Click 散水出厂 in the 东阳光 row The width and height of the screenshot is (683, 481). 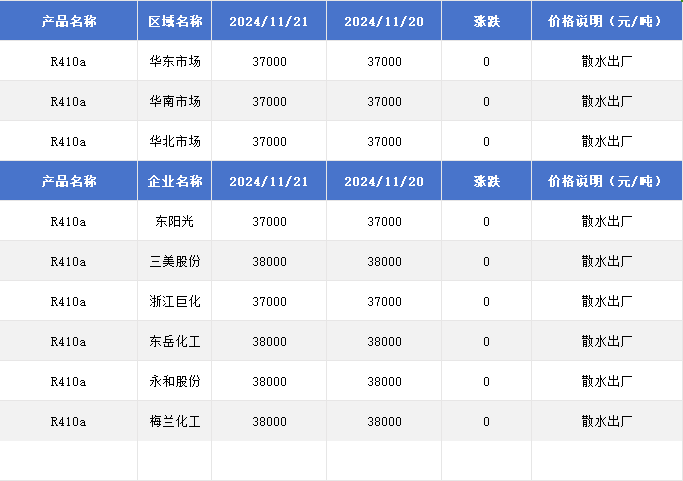coord(607,221)
